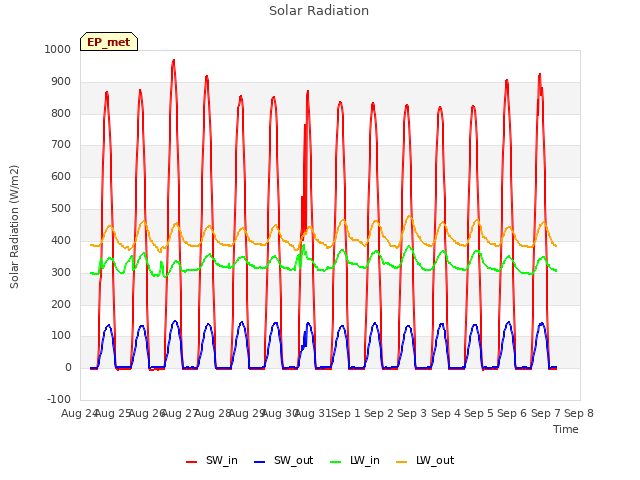Toggle the LW_in legend entry
This screenshot has width=640, height=480.
click(x=354, y=461)
